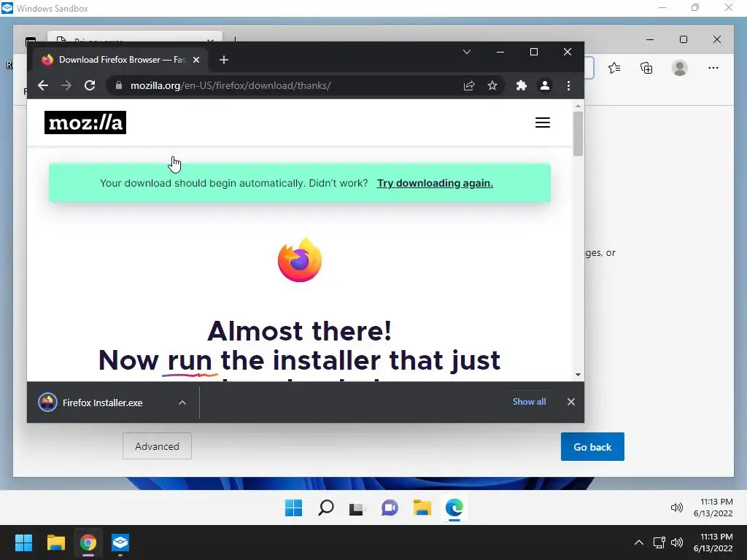The height and width of the screenshot is (560, 747).
Task: Click the Firefox logo image on the page
Action: pyautogui.click(x=300, y=260)
